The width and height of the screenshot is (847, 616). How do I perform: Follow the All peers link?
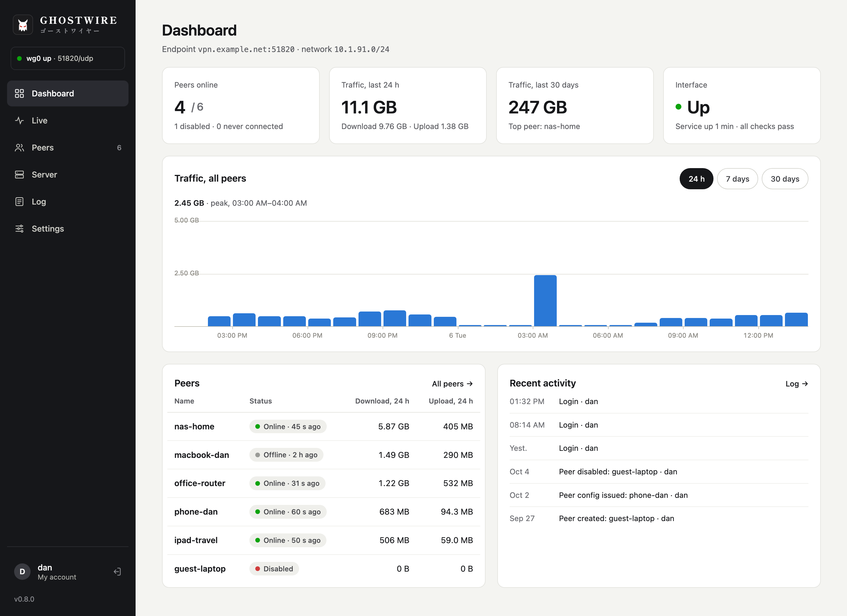coord(452,384)
